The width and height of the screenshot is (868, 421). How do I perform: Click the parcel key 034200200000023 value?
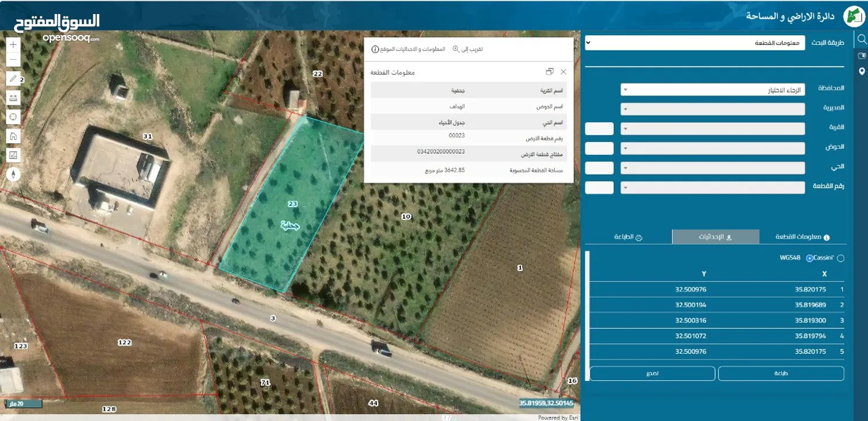click(441, 151)
